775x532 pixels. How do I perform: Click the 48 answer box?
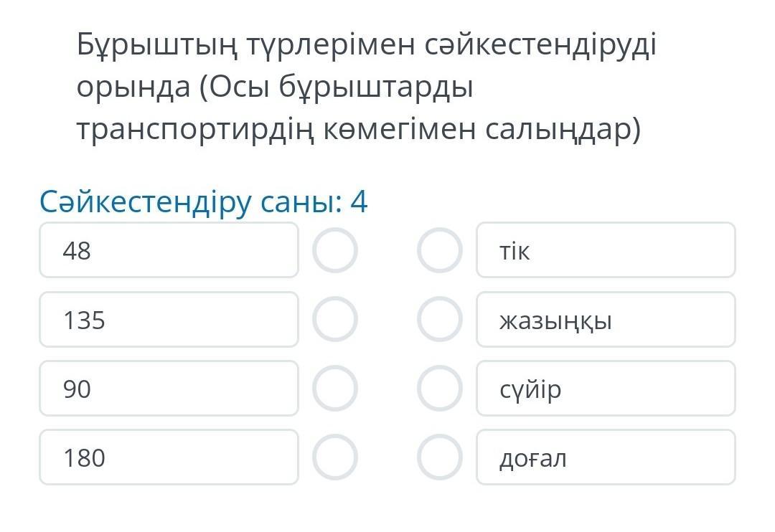[169, 250]
